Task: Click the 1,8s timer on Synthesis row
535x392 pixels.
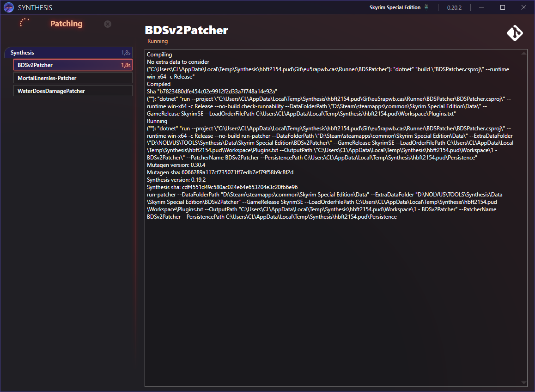Action: coord(126,53)
